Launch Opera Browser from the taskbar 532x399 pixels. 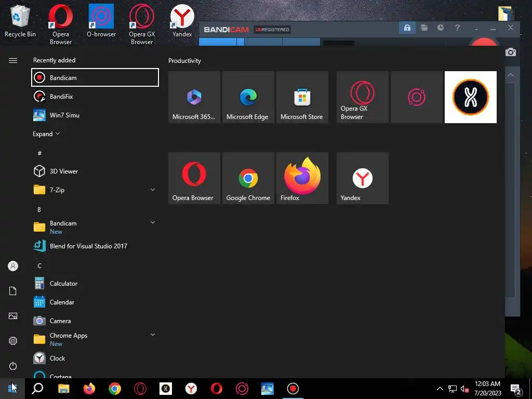(217, 389)
